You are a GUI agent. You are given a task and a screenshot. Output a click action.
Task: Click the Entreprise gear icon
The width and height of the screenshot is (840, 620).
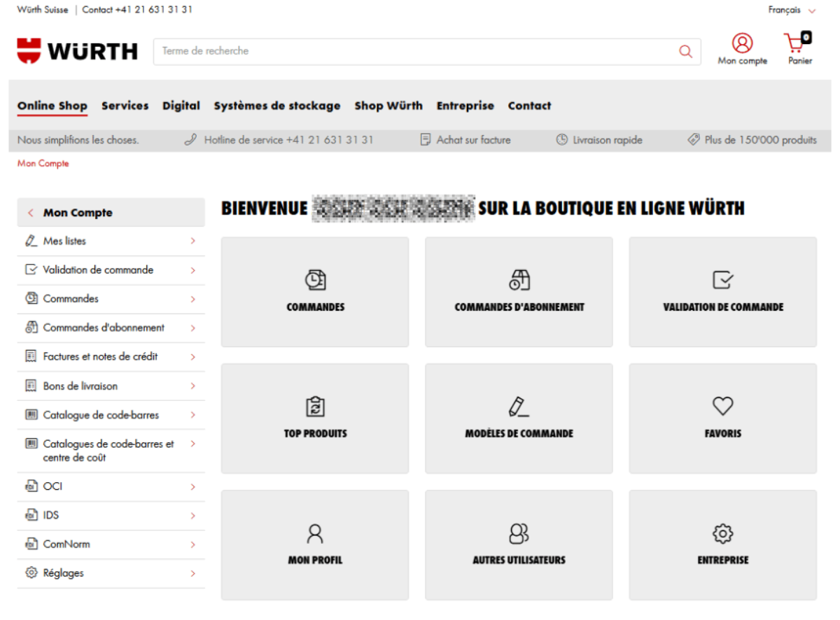722,533
